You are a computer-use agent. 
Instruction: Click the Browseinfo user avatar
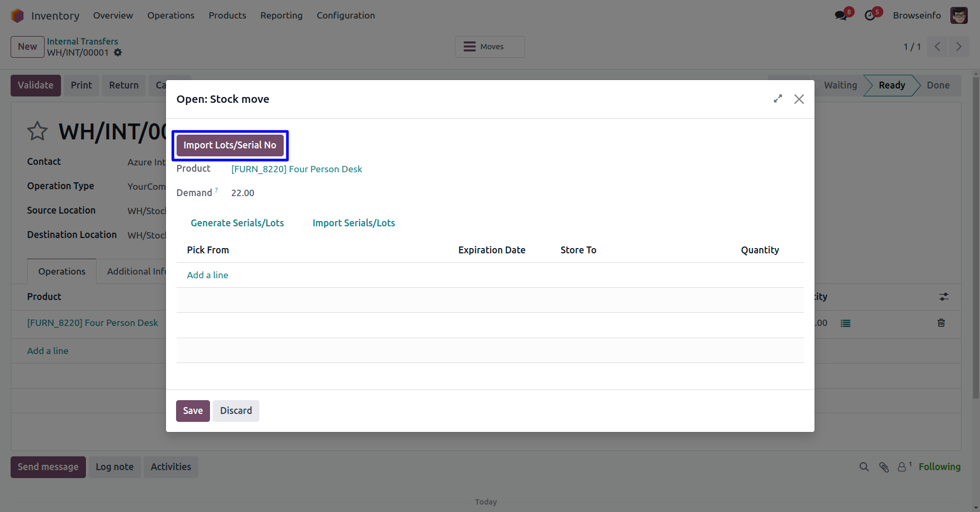[x=959, y=15]
